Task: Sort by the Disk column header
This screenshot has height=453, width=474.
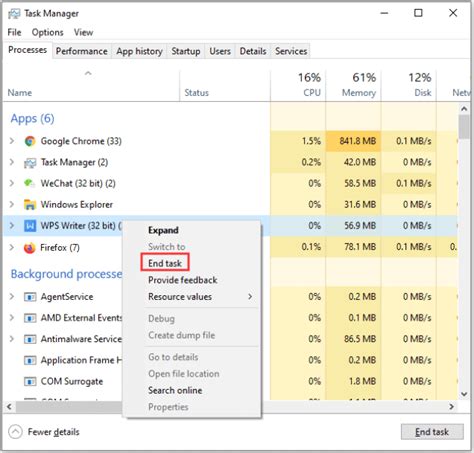Action: 409,86
